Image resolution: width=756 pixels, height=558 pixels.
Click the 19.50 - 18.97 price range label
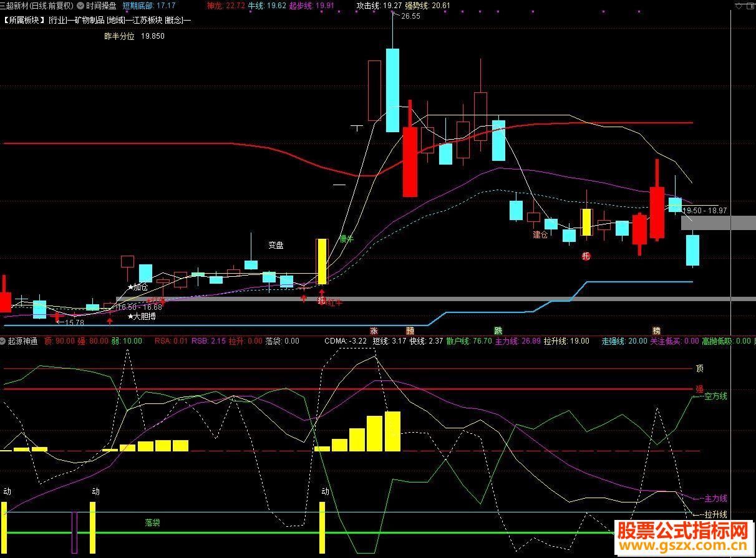705,211
